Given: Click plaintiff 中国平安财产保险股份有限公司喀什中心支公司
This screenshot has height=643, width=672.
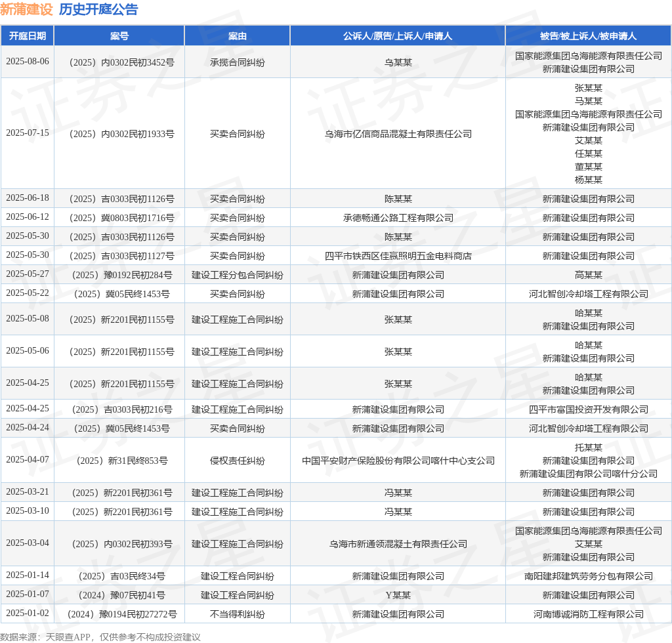Looking at the screenshot, I should (x=398, y=461).
